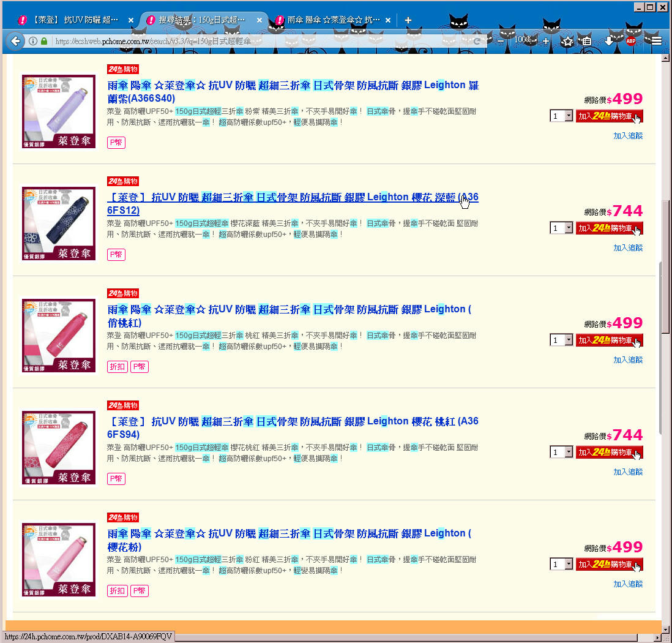Click 加入追蹤 for 櫻花 深藍 umbrella
Screen dimensions: 672x643
pos(628,247)
